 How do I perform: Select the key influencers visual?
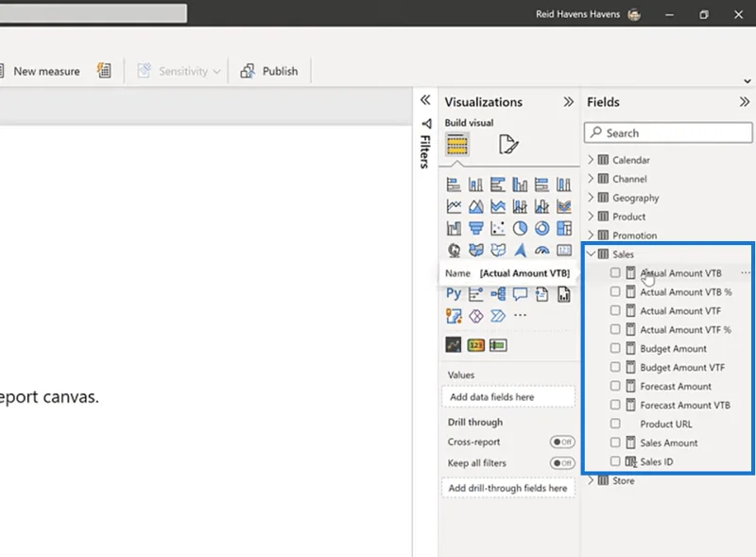pos(475,294)
